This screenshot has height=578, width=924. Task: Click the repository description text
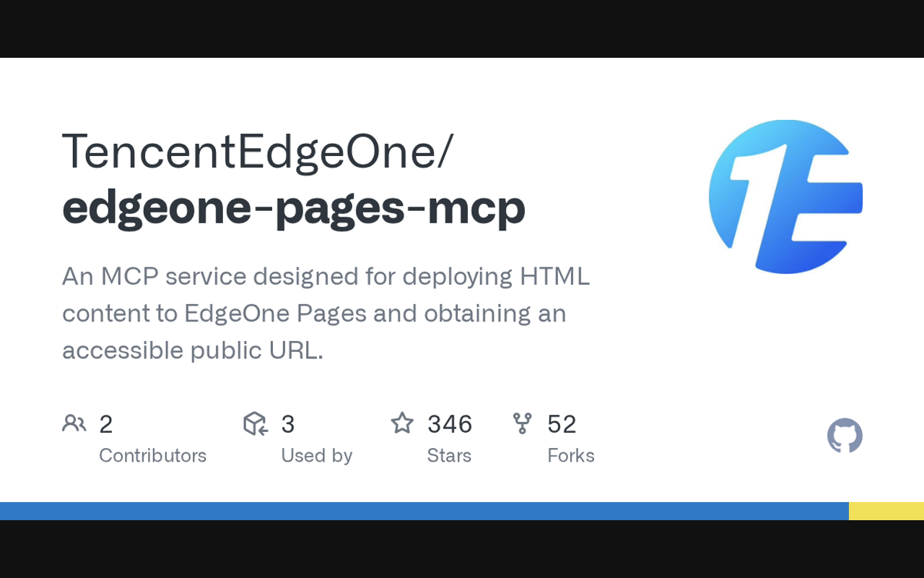coord(326,313)
